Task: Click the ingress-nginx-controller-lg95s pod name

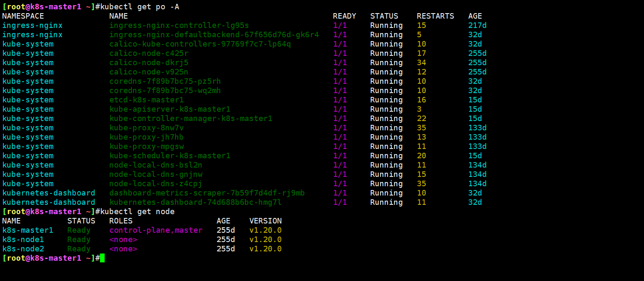Action: [179, 25]
